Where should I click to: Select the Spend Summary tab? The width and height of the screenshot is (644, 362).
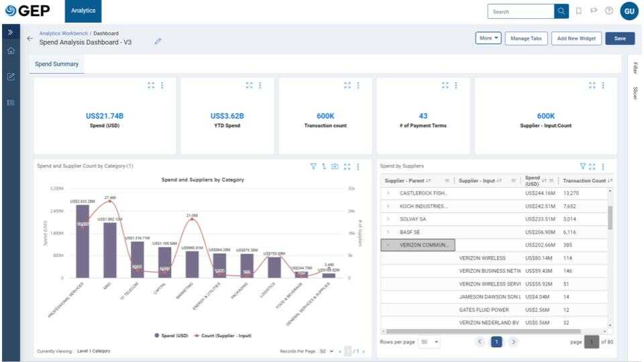[56, 64]
